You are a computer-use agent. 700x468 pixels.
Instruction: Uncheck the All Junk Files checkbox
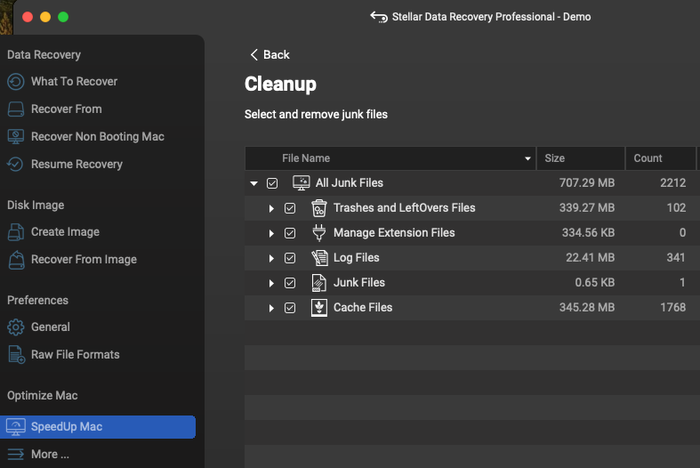[272, 183]
